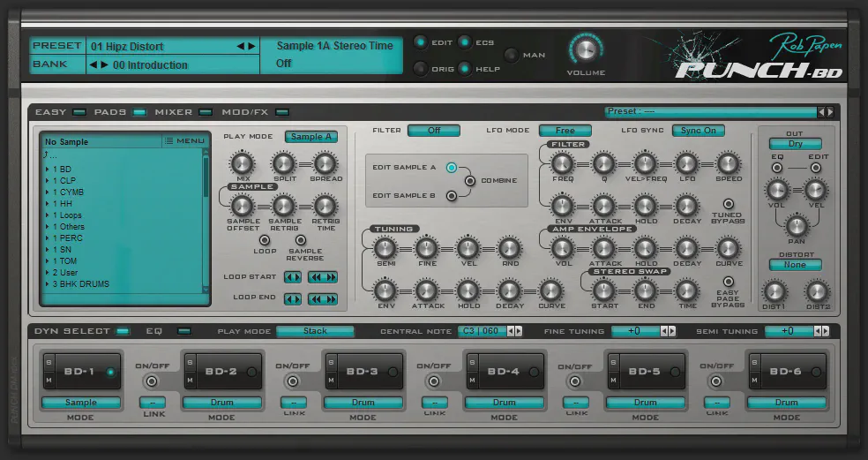Click the MAN manual button
The width and height of the screenshot is (868, 460).
pos(512,55)
